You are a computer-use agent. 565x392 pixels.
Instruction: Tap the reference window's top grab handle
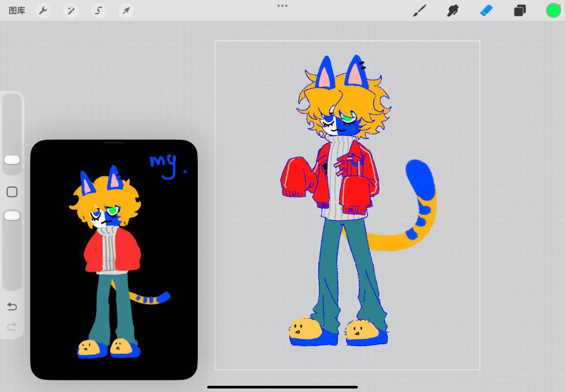click(114, 142)
